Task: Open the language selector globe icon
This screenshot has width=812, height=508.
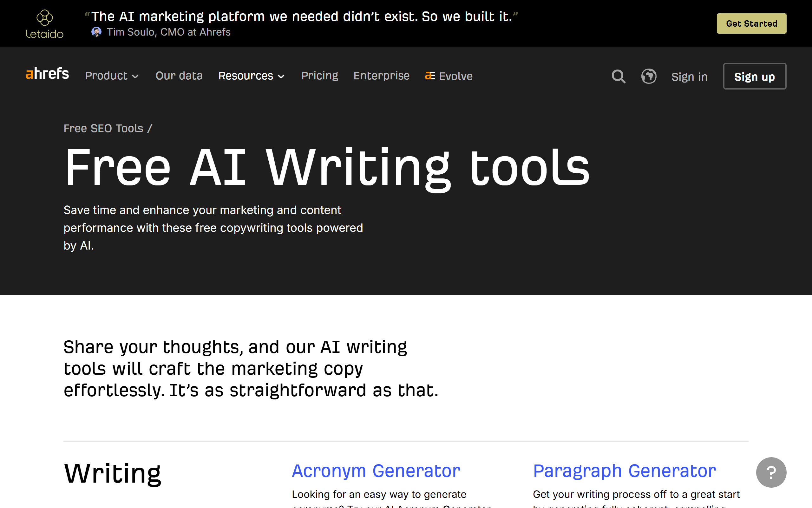Action: [x=649, y=76]
